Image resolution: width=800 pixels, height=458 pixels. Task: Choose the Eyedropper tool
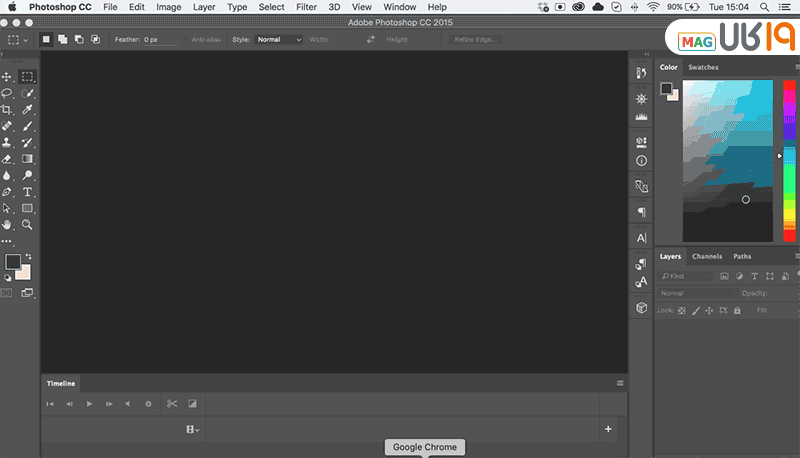pyautogui.click(x=28, y=110)
